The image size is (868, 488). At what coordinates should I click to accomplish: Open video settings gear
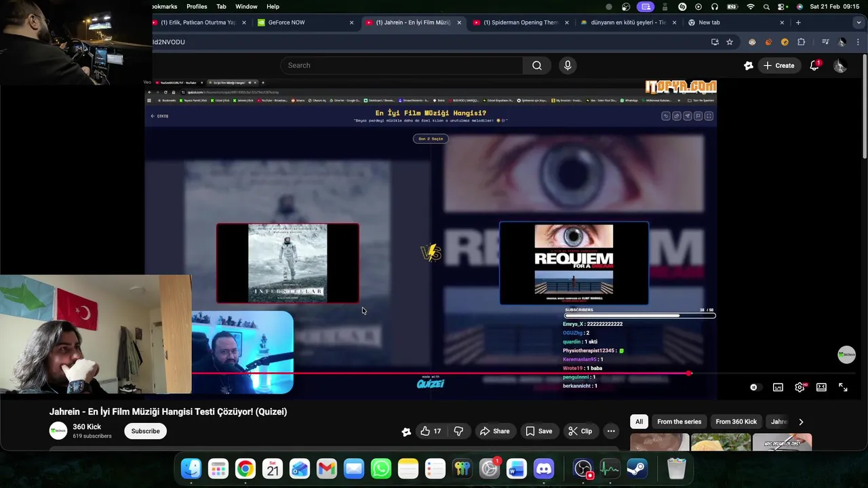(800, 387)
